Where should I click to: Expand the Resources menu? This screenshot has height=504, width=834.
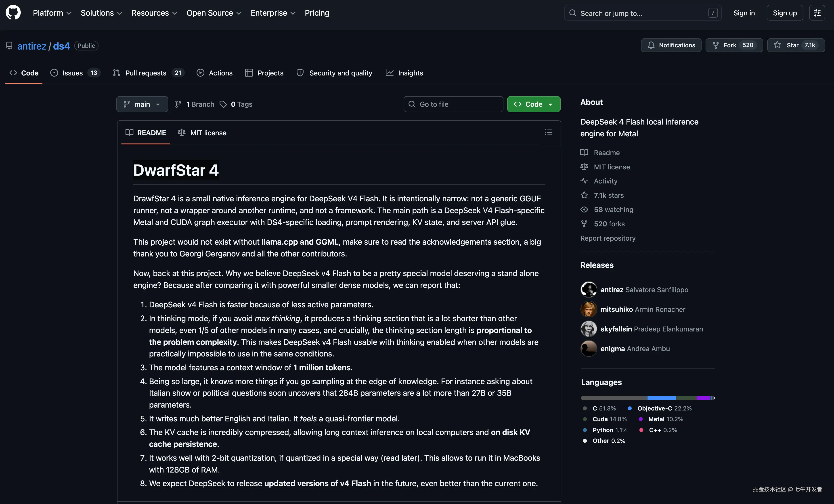point(154,13)
